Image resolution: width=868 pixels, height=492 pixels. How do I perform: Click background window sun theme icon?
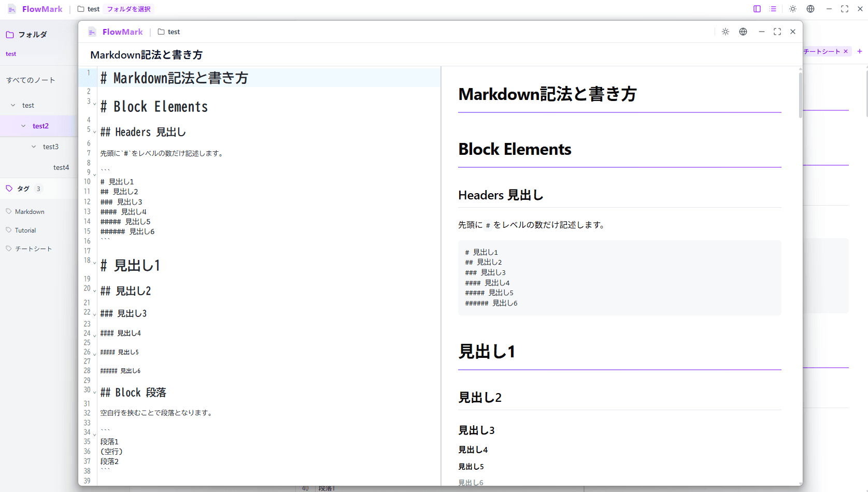click(x=793, y=9)
